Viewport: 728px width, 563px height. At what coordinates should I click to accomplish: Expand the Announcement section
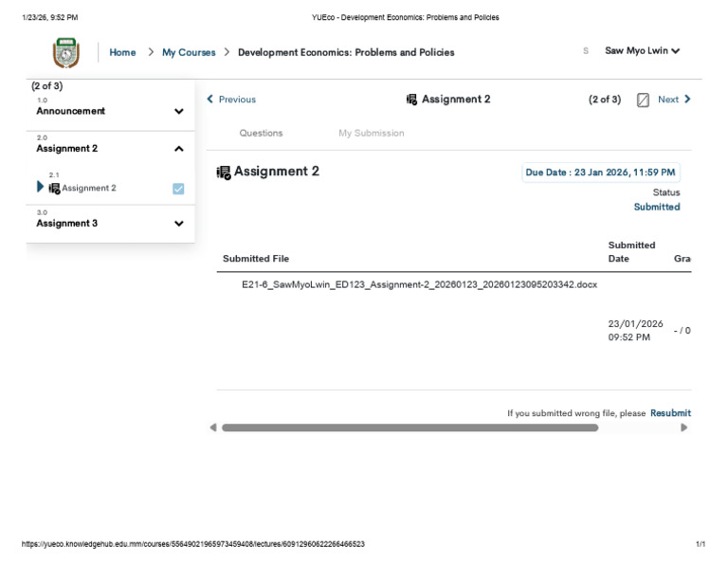click(179, 112)
